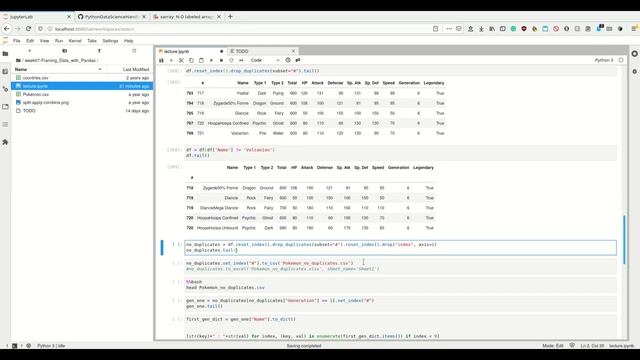Click the Ln 2, Col 20 status indicator
640x360 pixels.
click(592, 346)
